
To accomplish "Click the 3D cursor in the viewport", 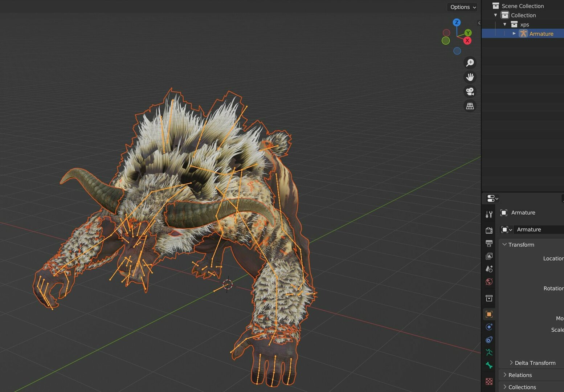I will (x=228, y=284).
